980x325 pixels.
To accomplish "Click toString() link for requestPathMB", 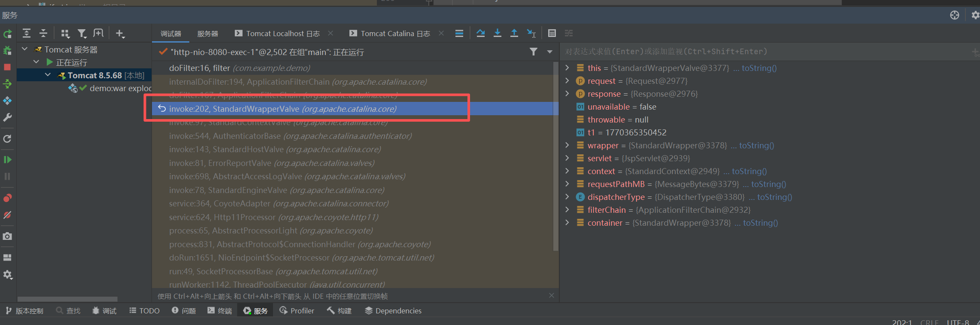I will [768, 184].
